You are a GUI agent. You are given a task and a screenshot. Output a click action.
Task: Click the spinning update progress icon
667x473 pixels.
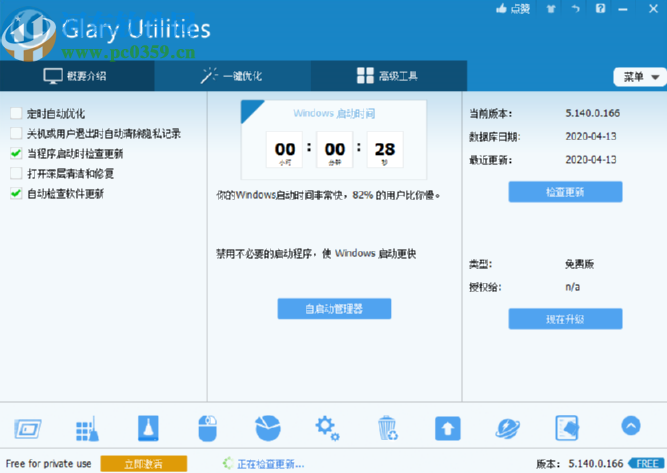pyautogui.click(x=228, y=464)
